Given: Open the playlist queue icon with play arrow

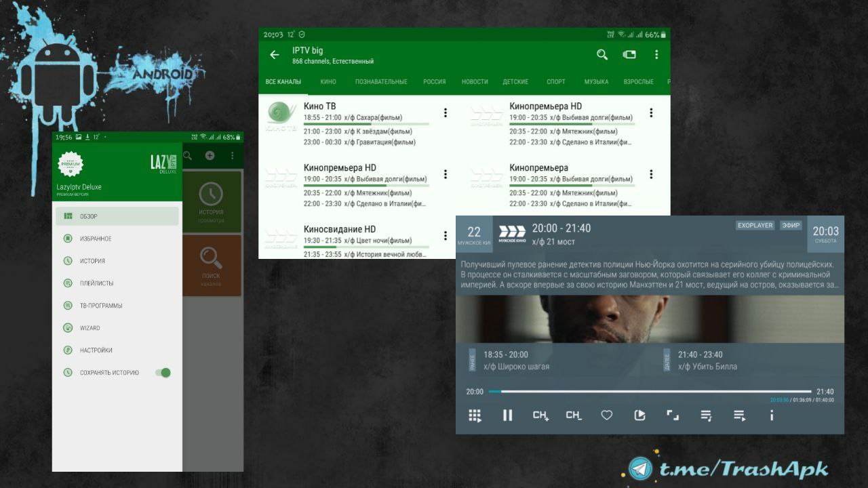Looking at the screenshot, I should [x=739, y=415].
